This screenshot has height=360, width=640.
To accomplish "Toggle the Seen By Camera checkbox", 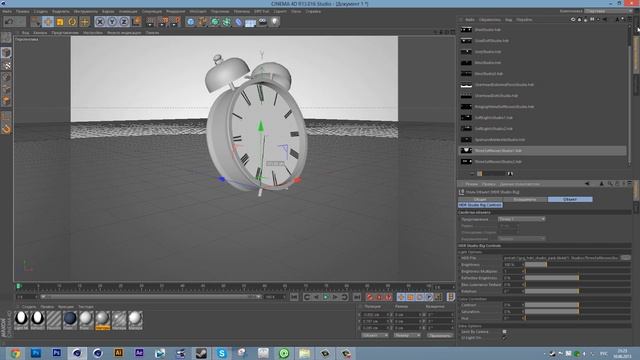I will [504, 331].
